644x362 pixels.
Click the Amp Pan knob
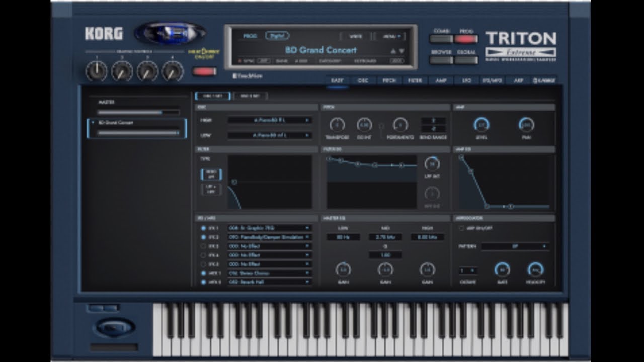click(x=526, y=125)
